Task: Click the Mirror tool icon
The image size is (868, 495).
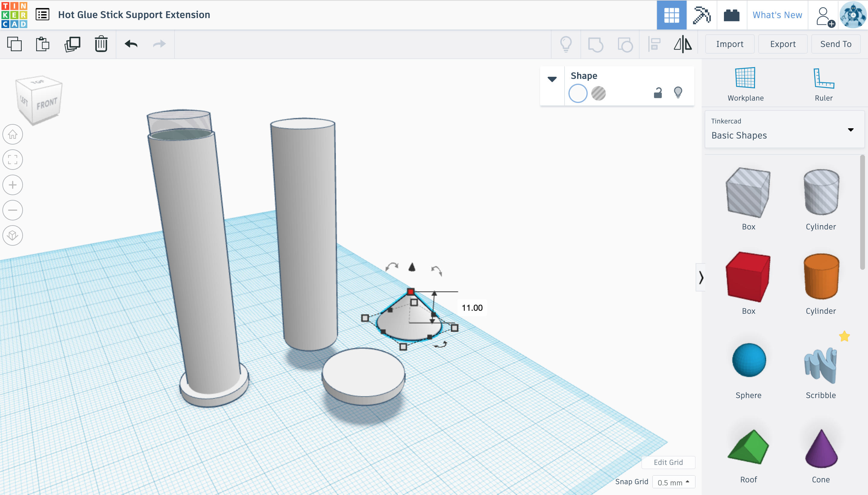Action: click(x=683, y=44)
